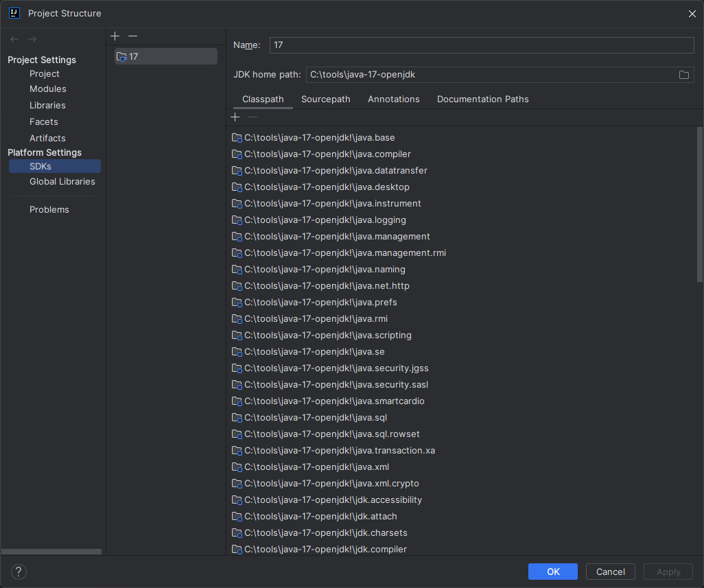Open Global Libraries page
704x588 pixels.
click(62, 182)
